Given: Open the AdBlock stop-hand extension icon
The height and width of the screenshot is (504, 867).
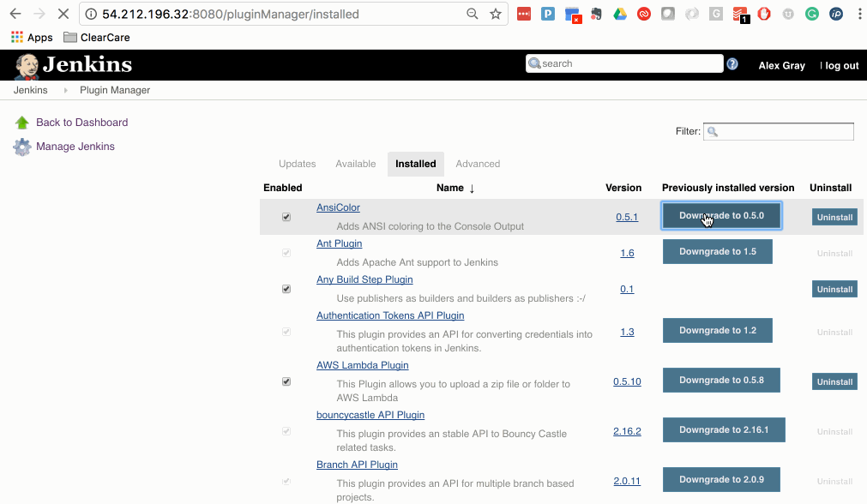Looking at the screenshot, I should pos(764,14).
